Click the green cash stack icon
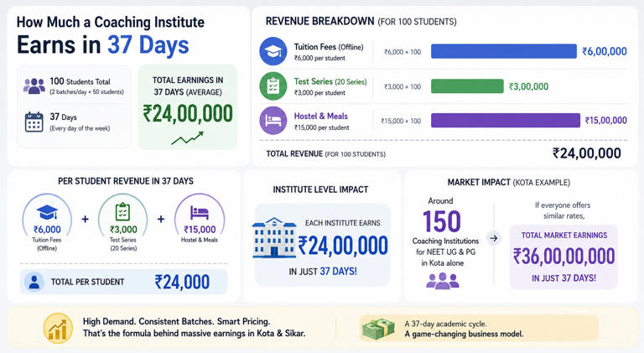 [x=378, y=330]
